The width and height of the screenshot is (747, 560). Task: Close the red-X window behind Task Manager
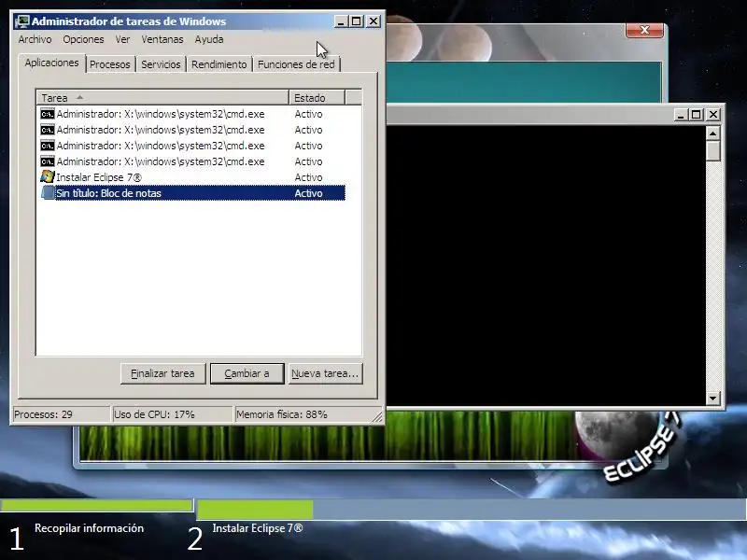coord(644,30)
